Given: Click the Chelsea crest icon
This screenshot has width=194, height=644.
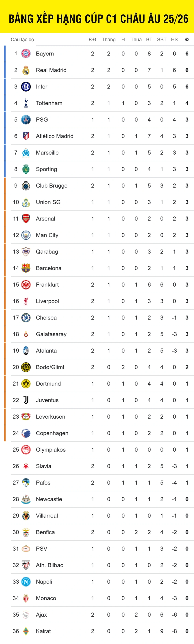Looking at the screenshot, I should [26, 318].
